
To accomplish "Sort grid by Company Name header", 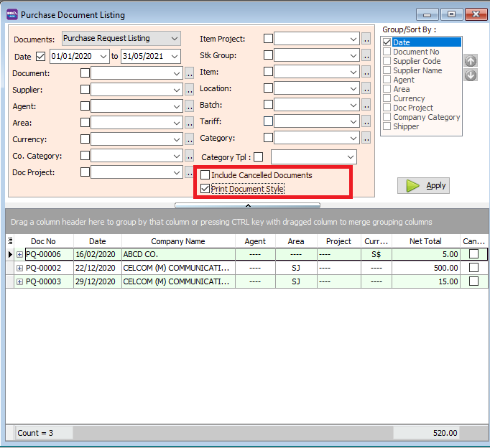I will [177, 241].
